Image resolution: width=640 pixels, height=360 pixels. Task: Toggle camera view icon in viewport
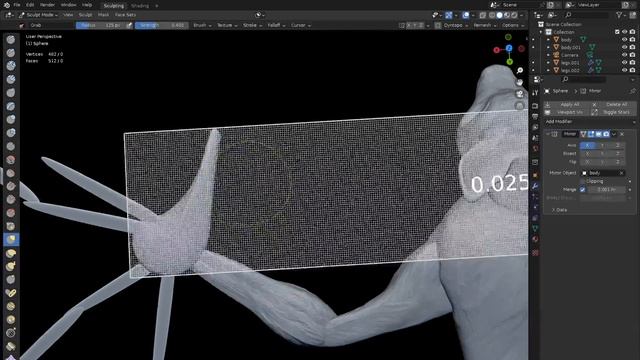click(520, 94)
